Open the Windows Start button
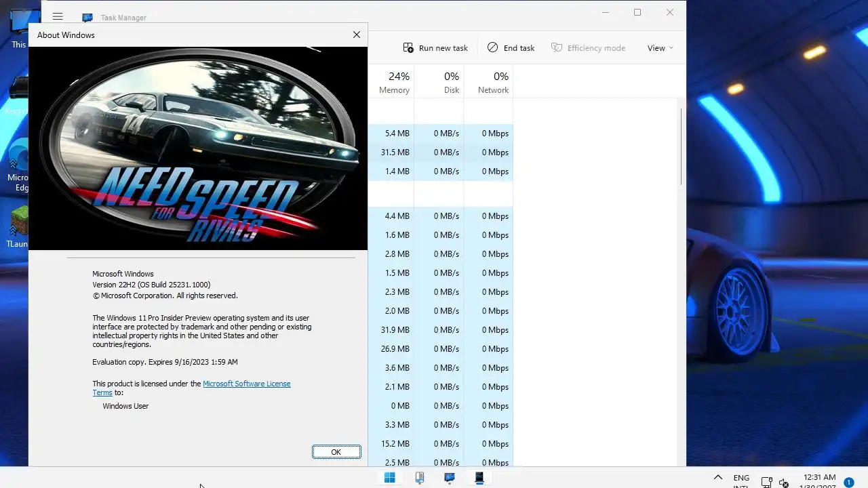The height and width of the screenshot is (488, 868). click(x=389, y=477)
